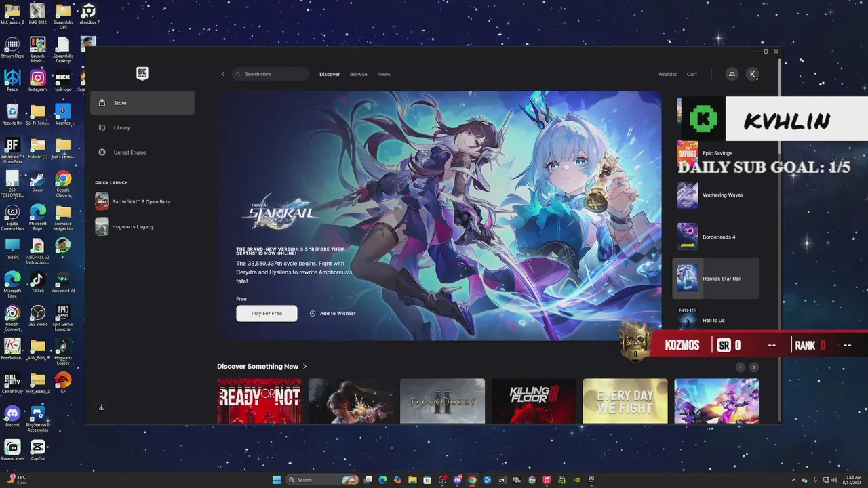Image resolution: width=868 pixels, height=488 pixels.
Task: Click the Honkai Star Rail hero banner
Action: pyautogui.click(x=439, y=216)
